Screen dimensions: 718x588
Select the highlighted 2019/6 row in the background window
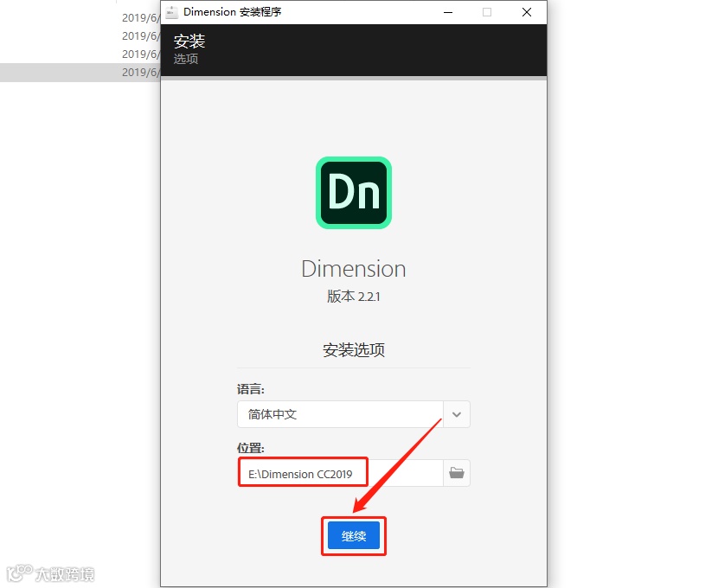tap(80, 73)
